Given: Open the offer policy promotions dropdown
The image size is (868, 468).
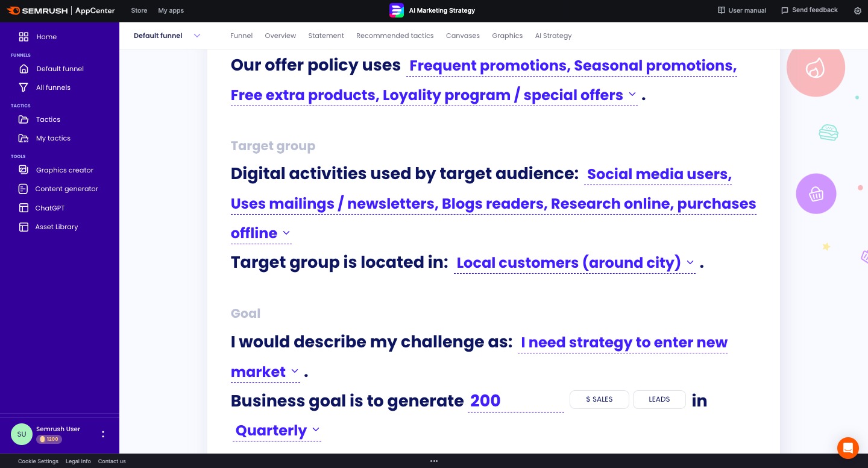Looking at the screenshot, I should tap(632, 95).
